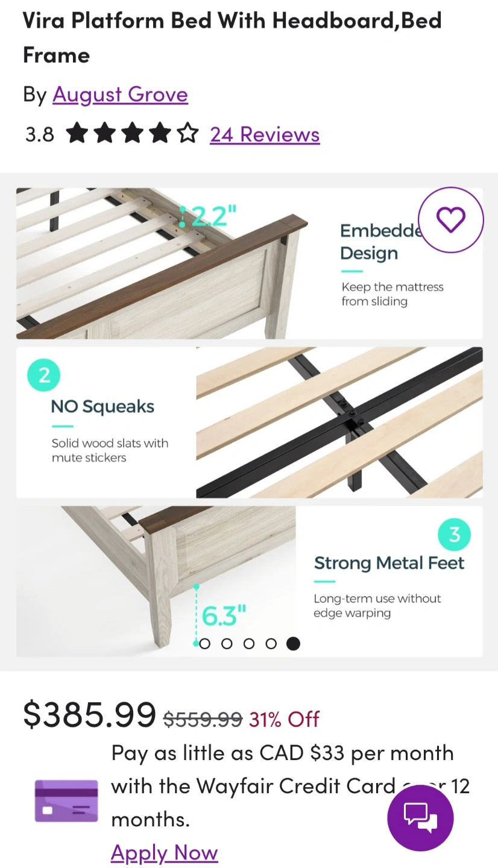Select the third carousel dot

(249, 644)
